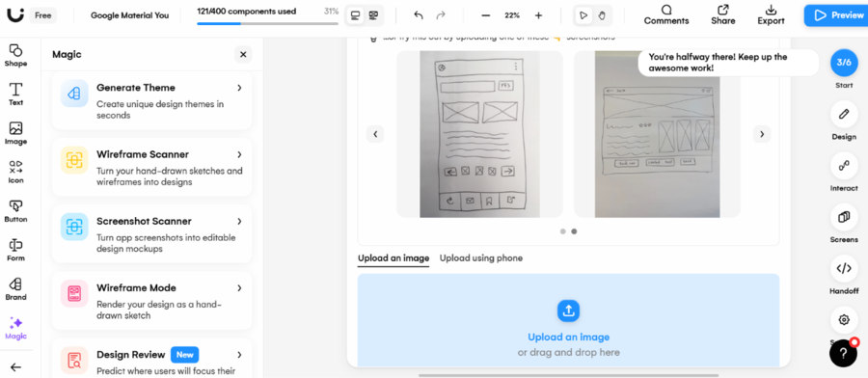Switch to Upload using phone tab

pyautogui.click(x=481, y=257)
